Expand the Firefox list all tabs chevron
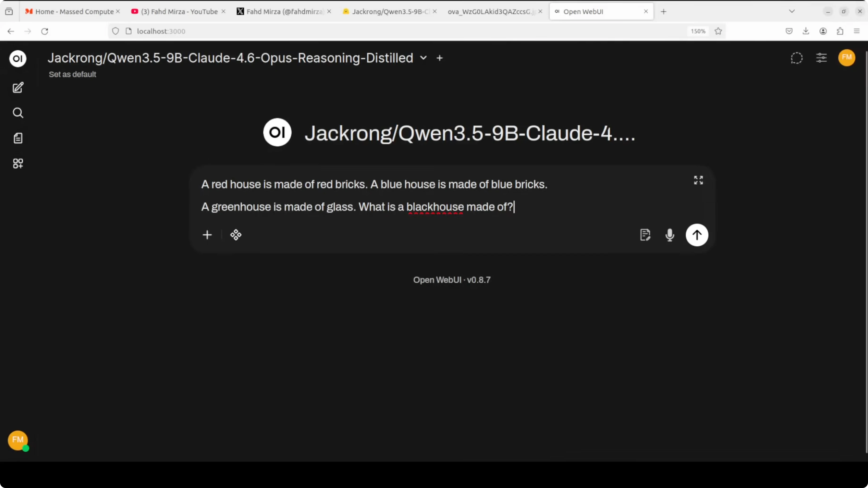The image size is (868, 488). pyautogui.click(x=792, y=12)
